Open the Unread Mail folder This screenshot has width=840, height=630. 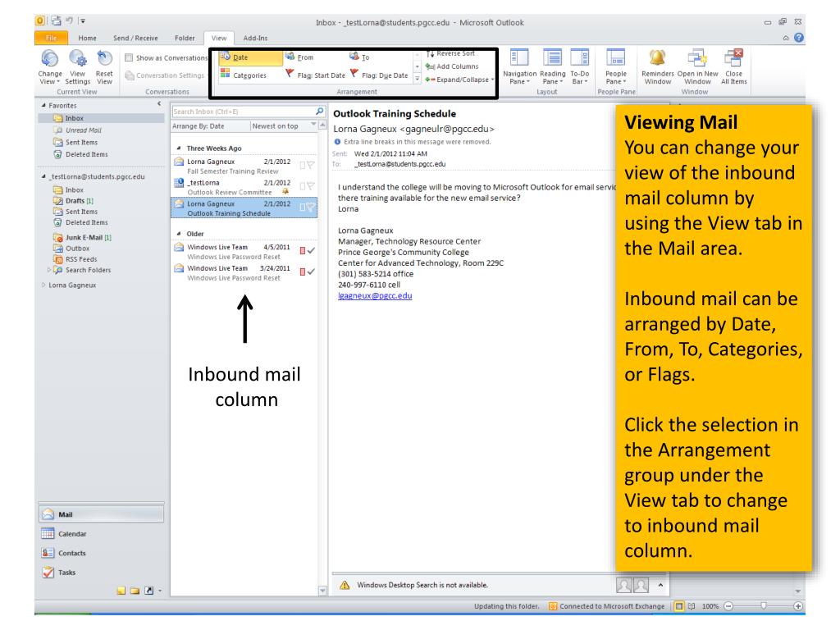click(83, 130)
